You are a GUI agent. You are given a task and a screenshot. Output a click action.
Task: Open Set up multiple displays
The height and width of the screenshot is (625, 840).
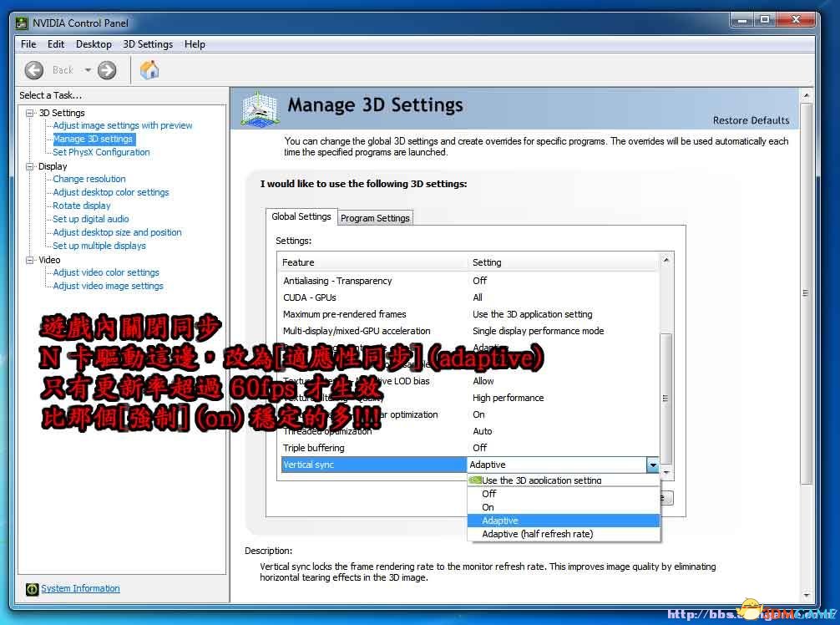pos(99,246)
